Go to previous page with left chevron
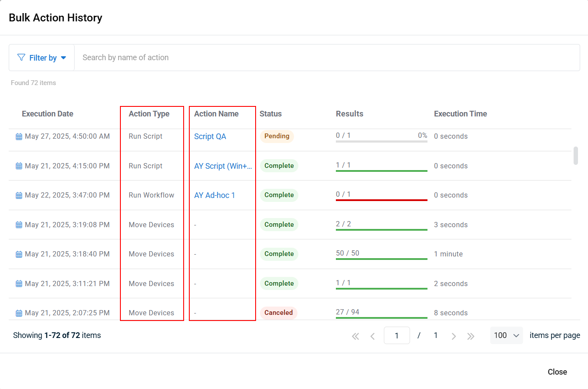Screen dimensions: 588x389 point(373,336)
